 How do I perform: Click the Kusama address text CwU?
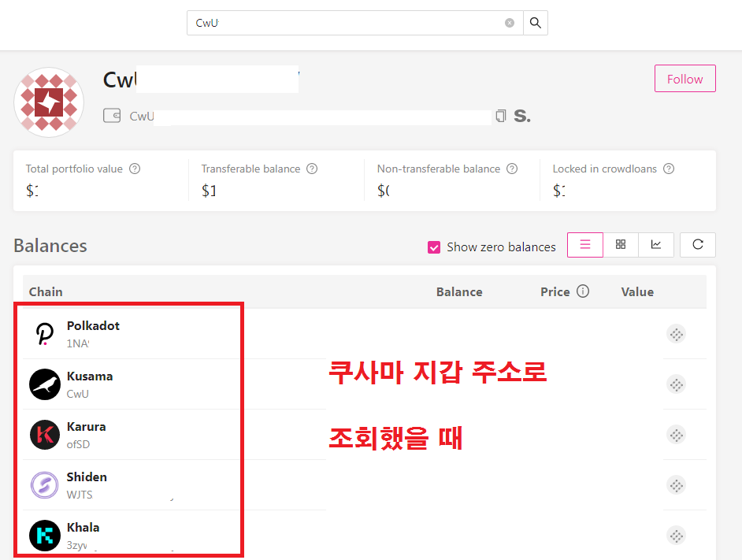(x=78, y=394)
